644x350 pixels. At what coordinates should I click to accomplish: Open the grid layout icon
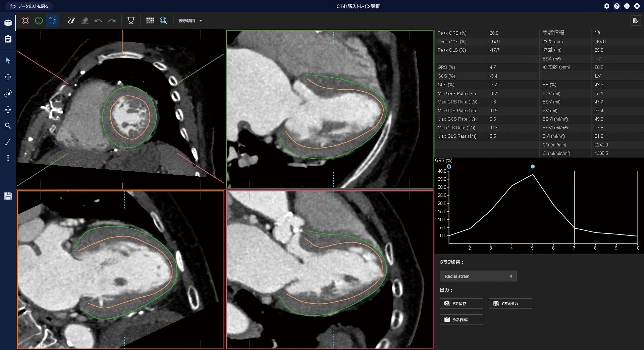(150, 20)
